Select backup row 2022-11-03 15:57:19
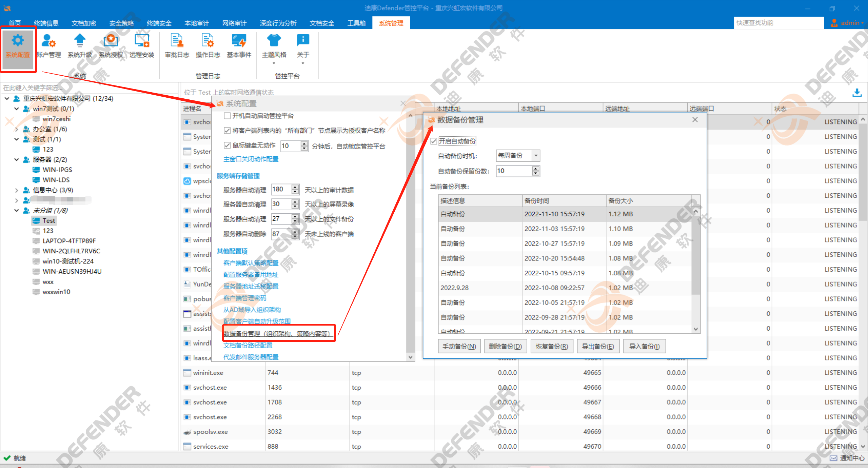This screenshot has width=868, height=468. (565, 229)
